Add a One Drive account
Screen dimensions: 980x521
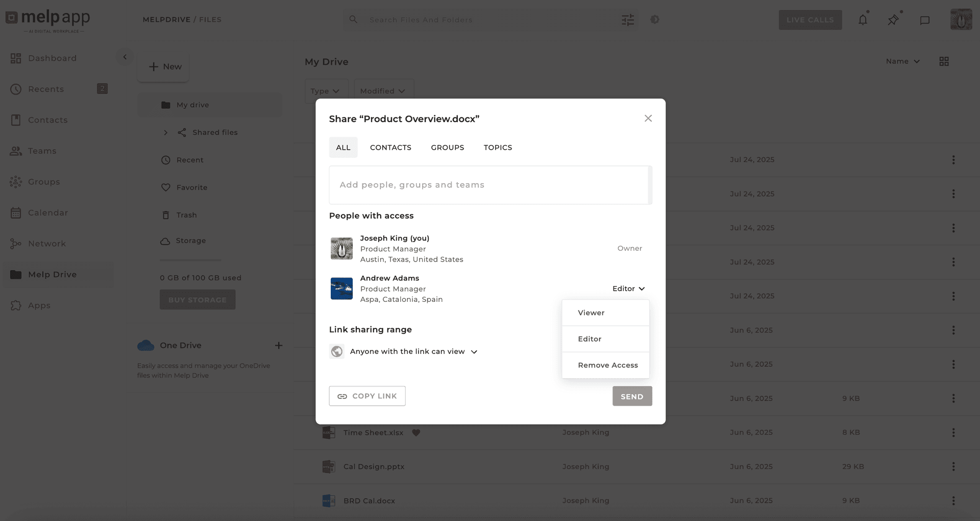pyautogui.click(x=279, y=346)
